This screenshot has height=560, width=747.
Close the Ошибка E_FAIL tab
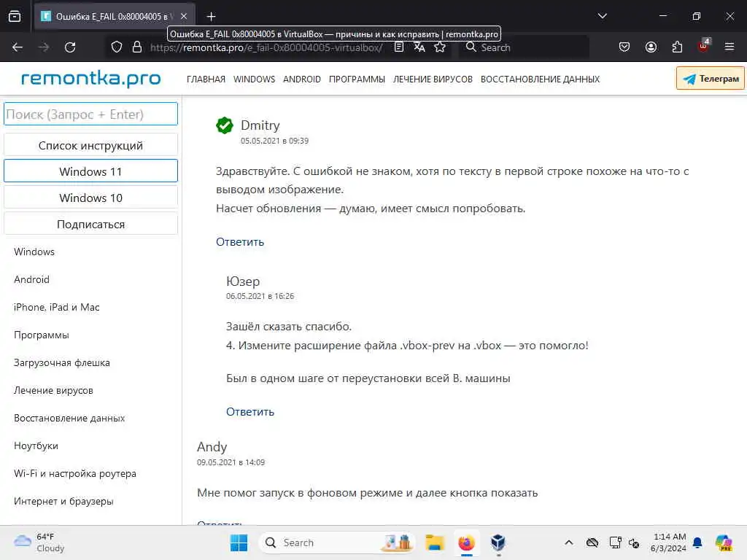184,16
